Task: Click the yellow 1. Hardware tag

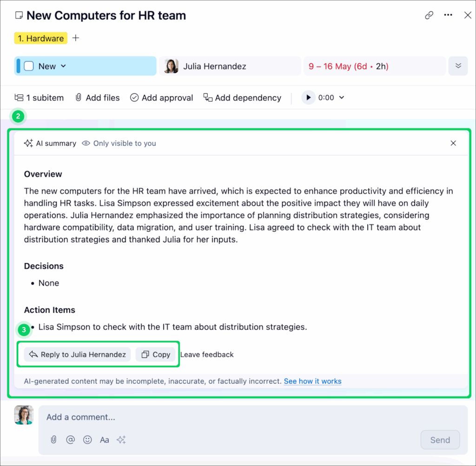Action: point(41,38)
